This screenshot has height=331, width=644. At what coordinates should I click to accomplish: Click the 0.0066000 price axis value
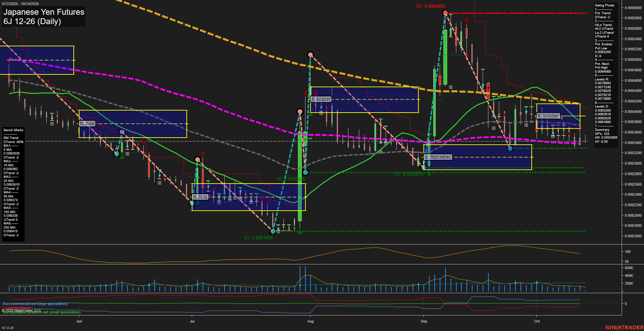pyautogui.click(x=633, y=8)
